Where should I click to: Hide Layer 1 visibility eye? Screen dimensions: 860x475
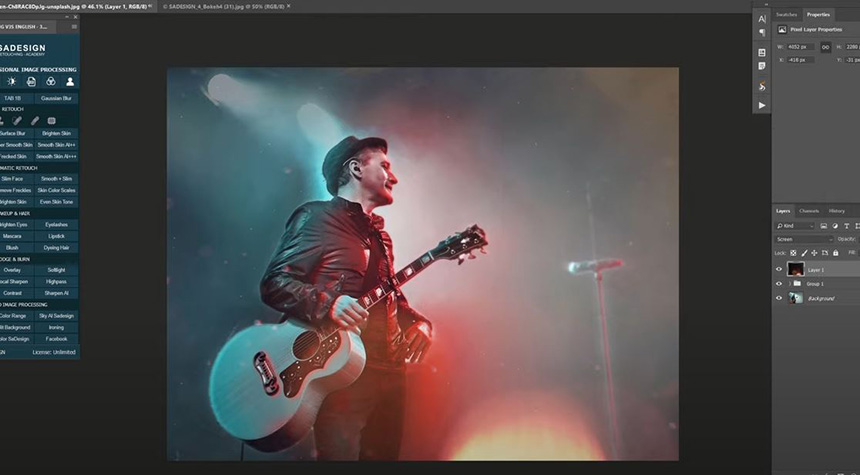(x=779, y=269)
